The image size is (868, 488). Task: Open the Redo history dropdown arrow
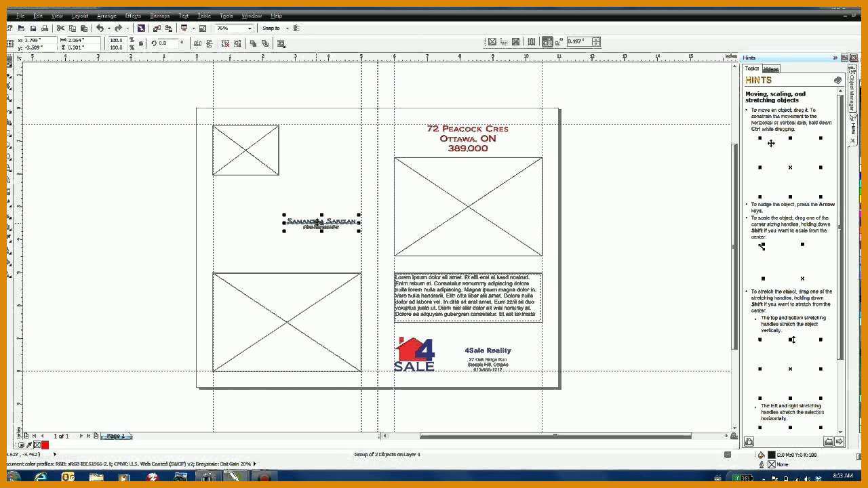[x=127, y=28]
